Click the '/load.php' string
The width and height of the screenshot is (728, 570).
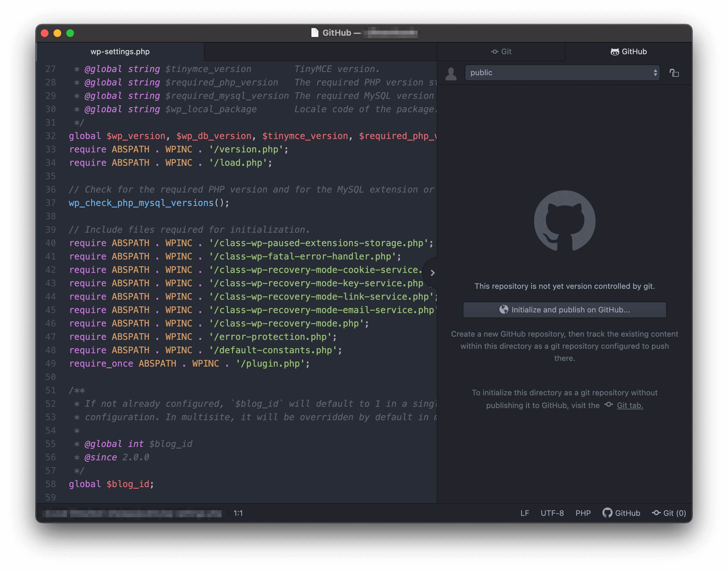[238, 163]
